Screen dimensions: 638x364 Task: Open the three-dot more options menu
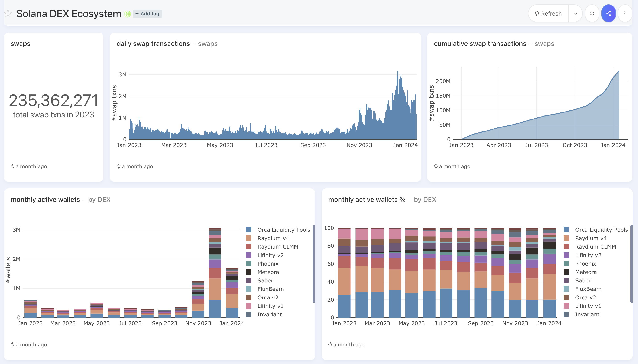tap(624, 14)
